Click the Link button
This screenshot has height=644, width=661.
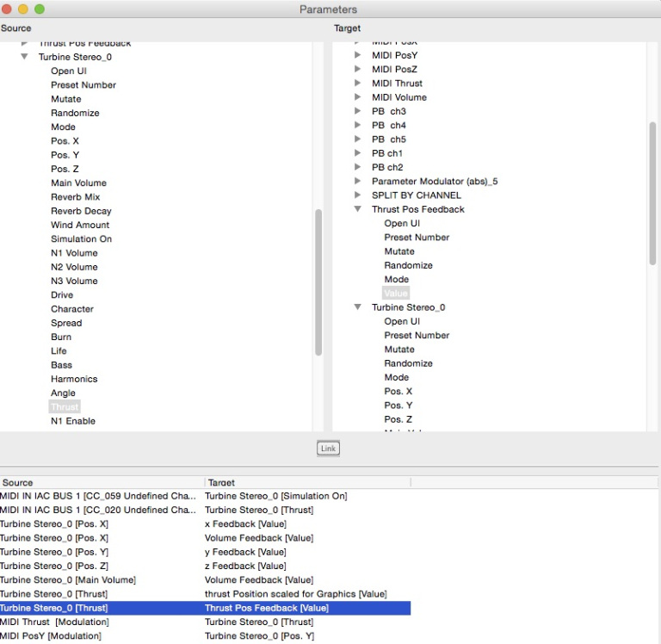[328, 449]
